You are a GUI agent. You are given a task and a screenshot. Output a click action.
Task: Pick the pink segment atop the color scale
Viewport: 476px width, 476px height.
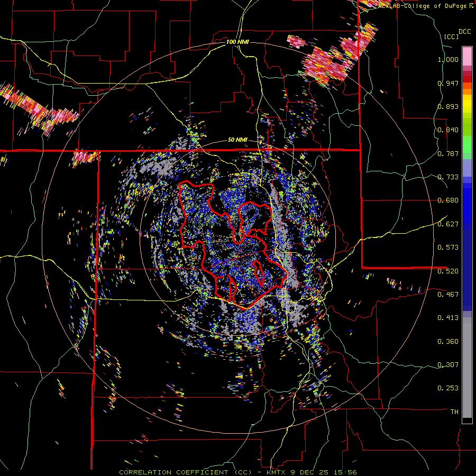point(467,56)
